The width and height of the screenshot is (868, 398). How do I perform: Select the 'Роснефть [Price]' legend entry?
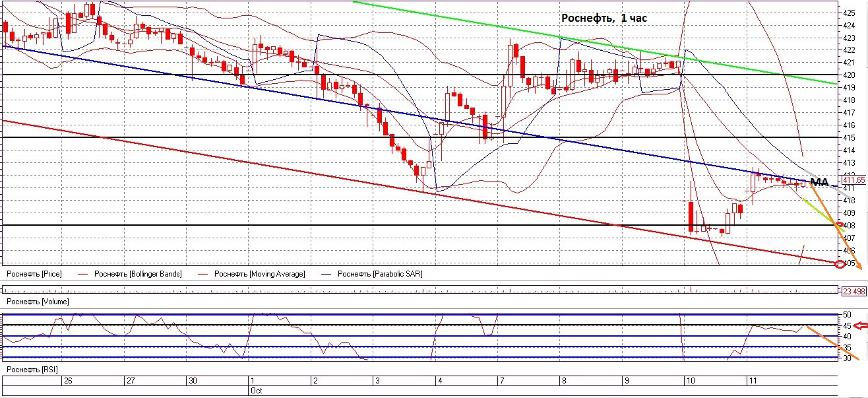click(x=34, y=273)
